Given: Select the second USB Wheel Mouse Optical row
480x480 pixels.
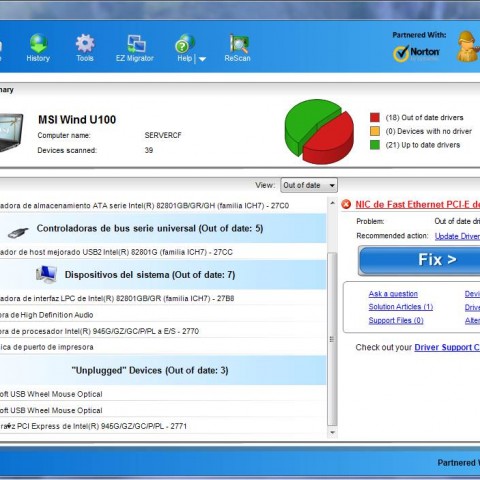Looking at the screenshot, I should point(163,410).
